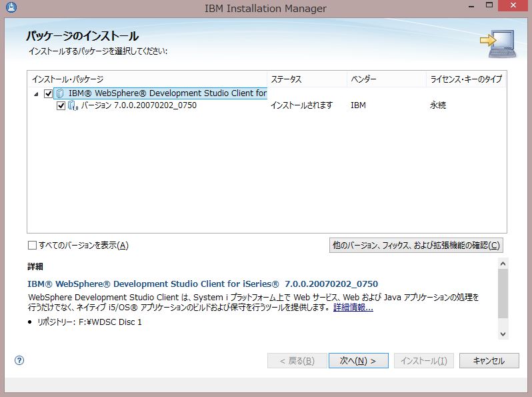Click the 詳細 section heading
The image size is (532, 397).
coord(35,267)
